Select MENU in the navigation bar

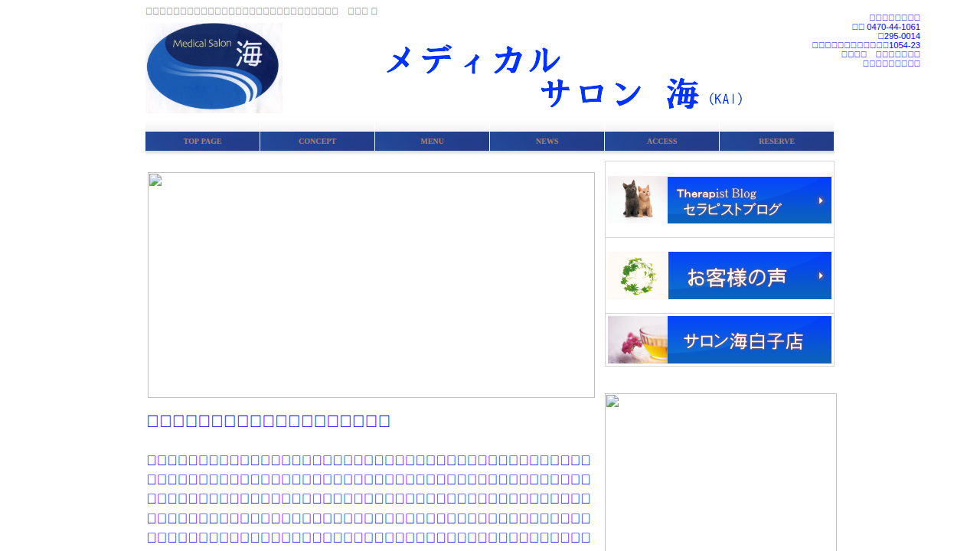[432, 142]
